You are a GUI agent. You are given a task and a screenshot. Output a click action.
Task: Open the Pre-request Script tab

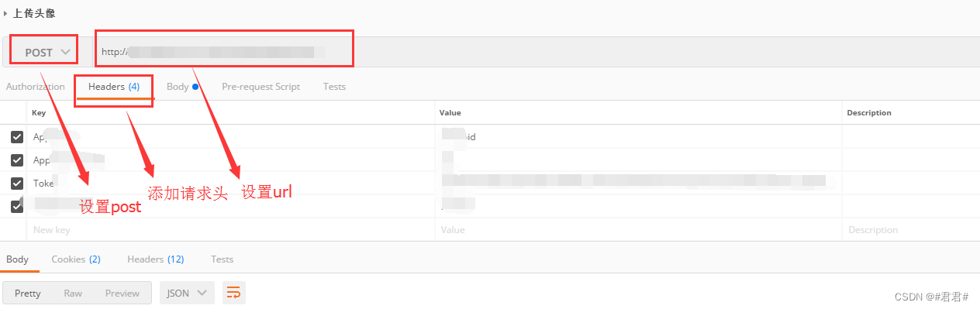(261, 87)
